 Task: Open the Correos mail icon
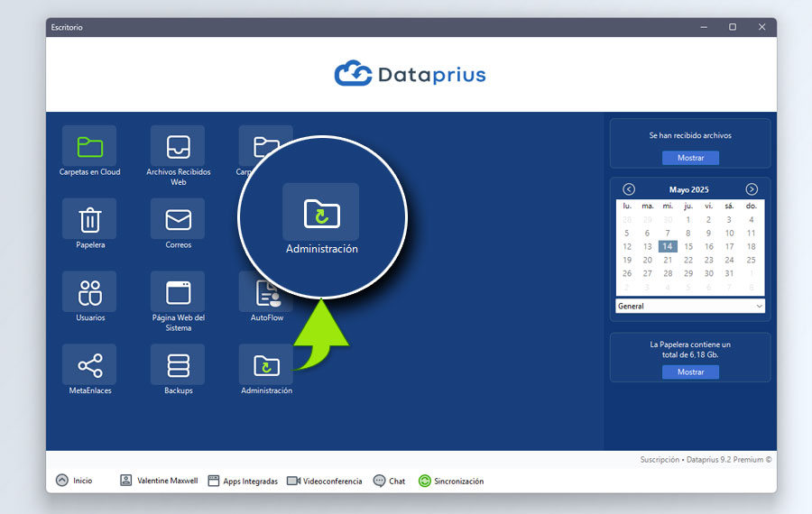[178, 219]
